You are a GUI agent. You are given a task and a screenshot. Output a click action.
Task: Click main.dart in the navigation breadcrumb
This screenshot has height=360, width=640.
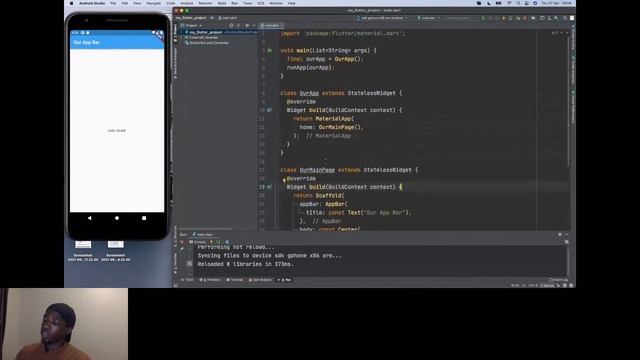point(228,18)
